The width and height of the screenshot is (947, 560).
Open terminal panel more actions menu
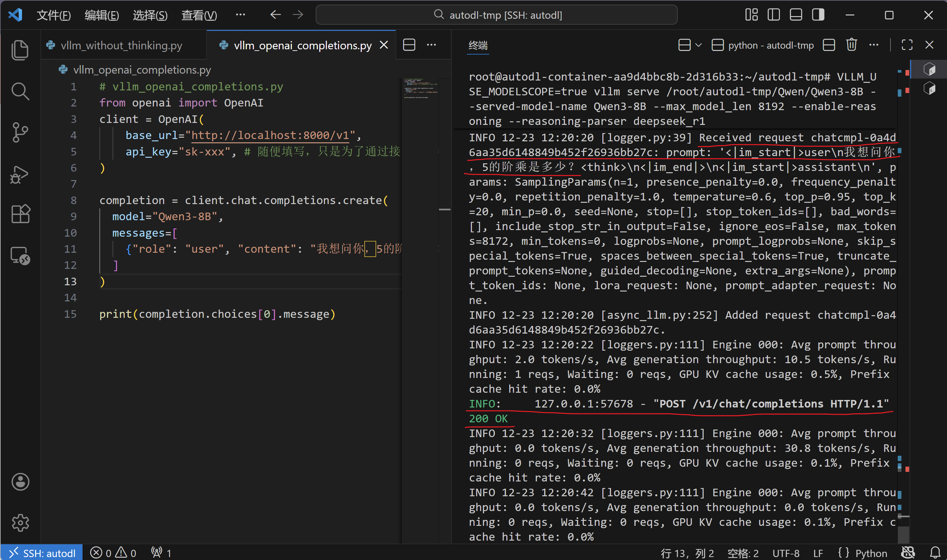click(x=873, y=45)
